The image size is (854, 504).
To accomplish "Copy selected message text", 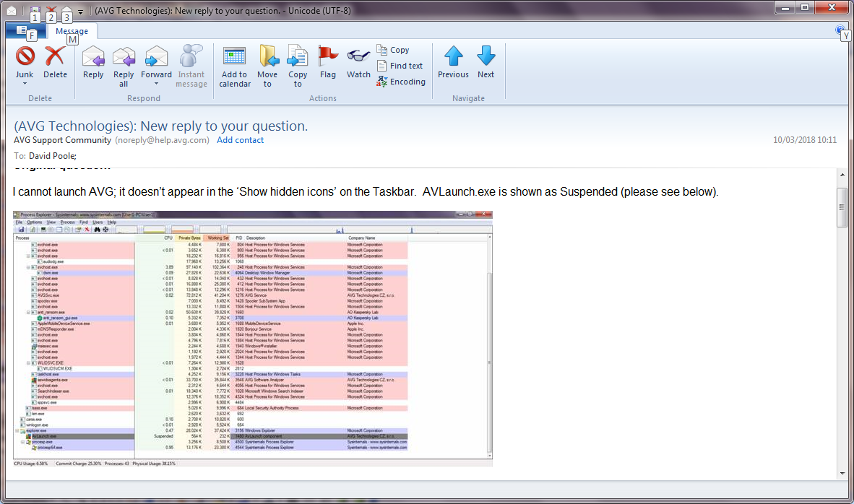I will click(x=393, y=50).
